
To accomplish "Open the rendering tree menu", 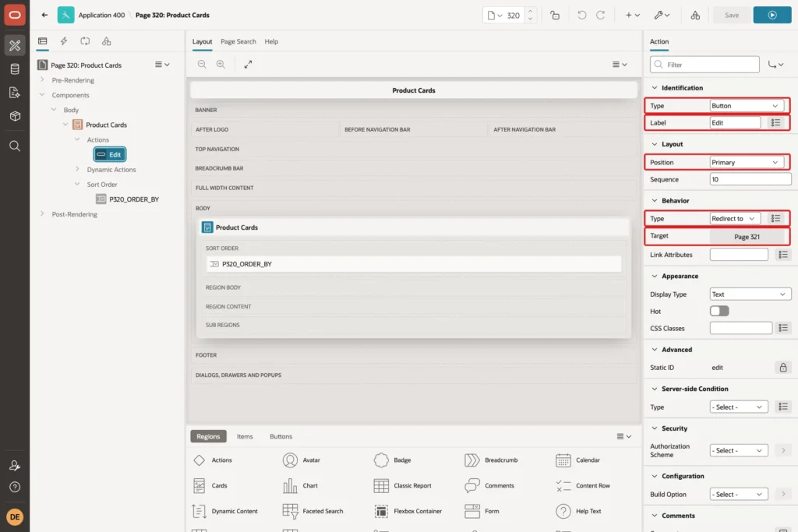I will [x=162, y=65].
